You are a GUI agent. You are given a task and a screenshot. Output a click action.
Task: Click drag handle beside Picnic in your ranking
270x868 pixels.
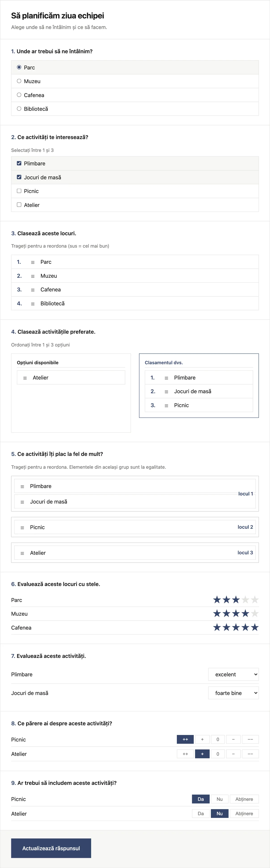click(166, 405)
